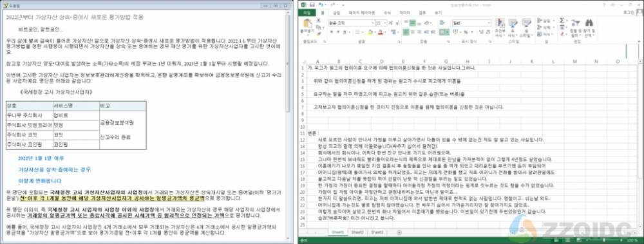The image size is (644, 244).
Task: Toggle bold formatting in the font group
Action: click(x=331, y=32)
